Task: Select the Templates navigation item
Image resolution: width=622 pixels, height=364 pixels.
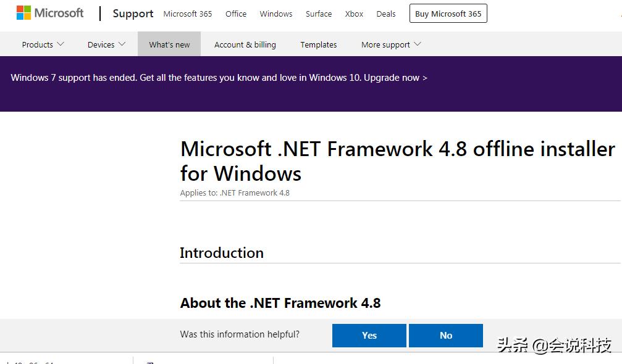Action: pyautogui.click(x=318, y=44)
